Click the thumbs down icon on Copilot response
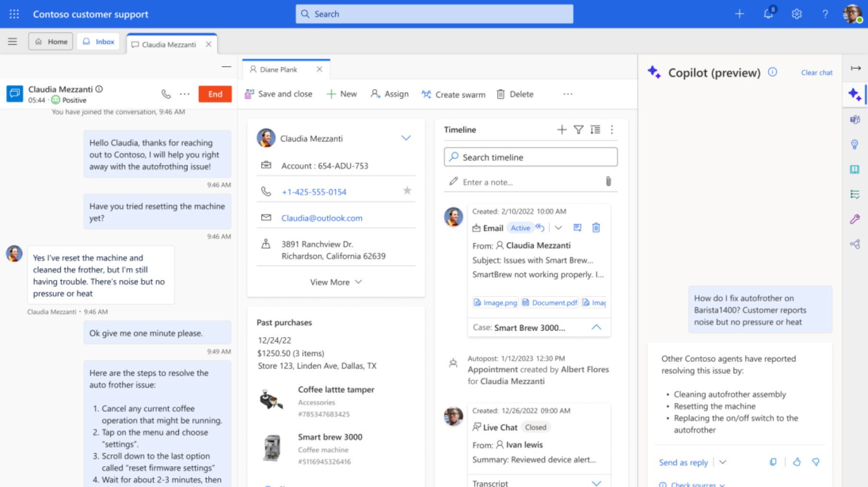 [816, 462]
